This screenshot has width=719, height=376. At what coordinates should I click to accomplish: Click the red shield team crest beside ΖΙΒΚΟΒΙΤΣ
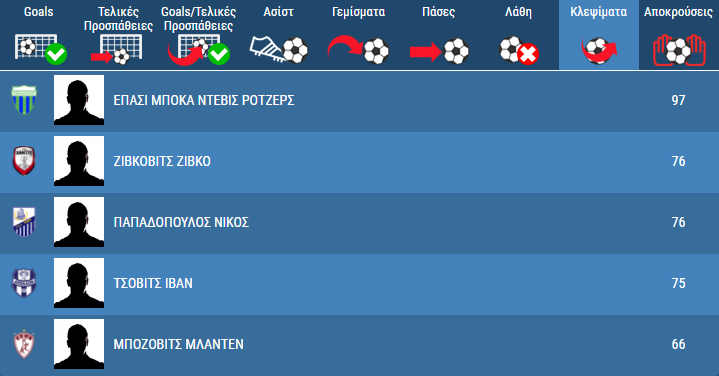tap(24, 161)
